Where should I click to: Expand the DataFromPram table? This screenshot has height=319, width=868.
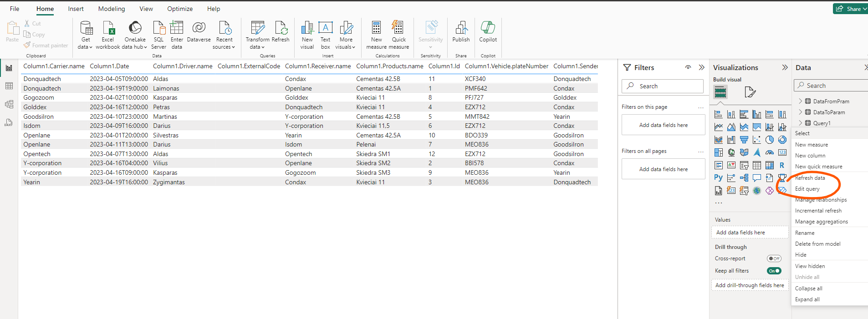(x=800, y=101)
